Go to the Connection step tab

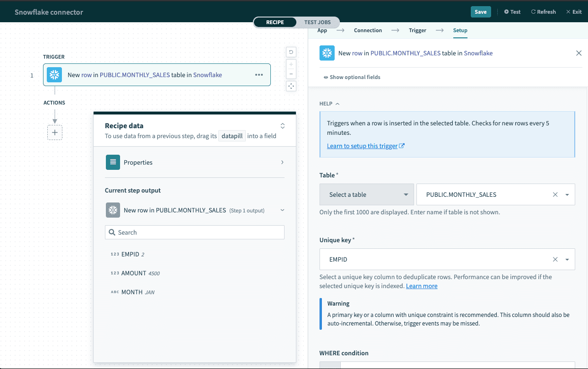tap(368, 30)
